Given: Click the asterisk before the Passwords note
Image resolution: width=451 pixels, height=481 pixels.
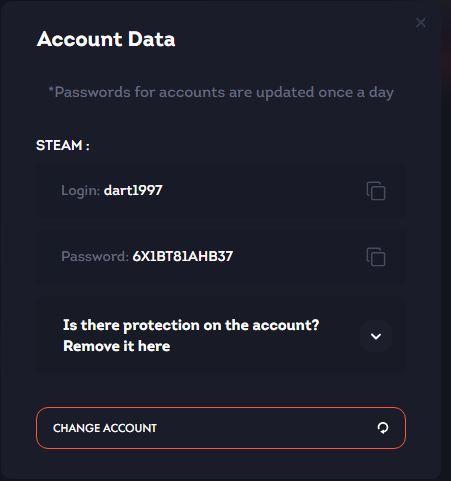Looking at the screenshot, I should pyautogui.click(x=51, y=89).
